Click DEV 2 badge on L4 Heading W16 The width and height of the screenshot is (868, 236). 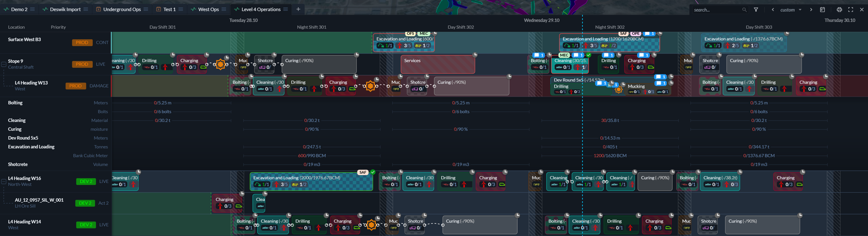click(x=85, y=181)
